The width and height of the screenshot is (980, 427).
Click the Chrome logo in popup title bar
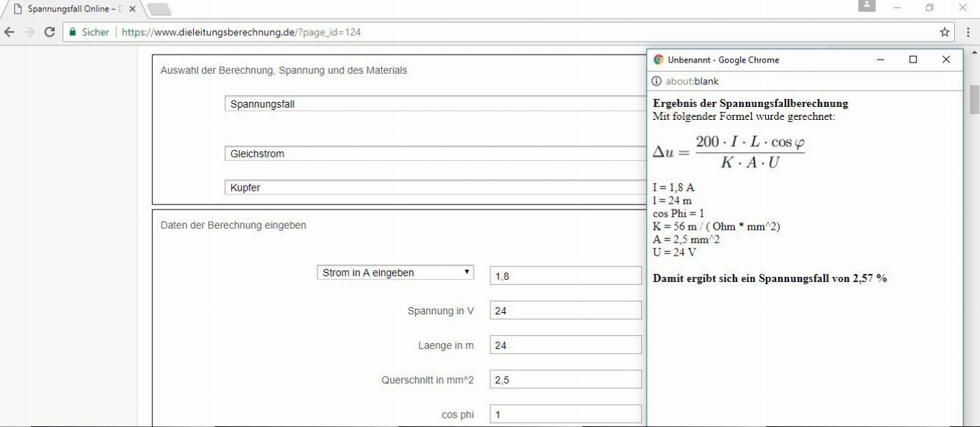click(x=658, y=60)
